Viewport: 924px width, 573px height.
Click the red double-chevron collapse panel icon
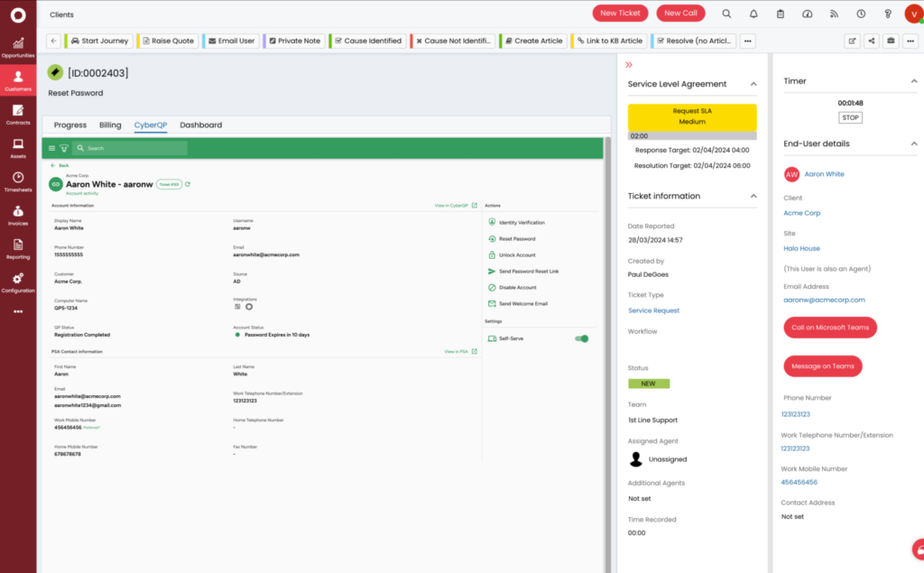629,65
